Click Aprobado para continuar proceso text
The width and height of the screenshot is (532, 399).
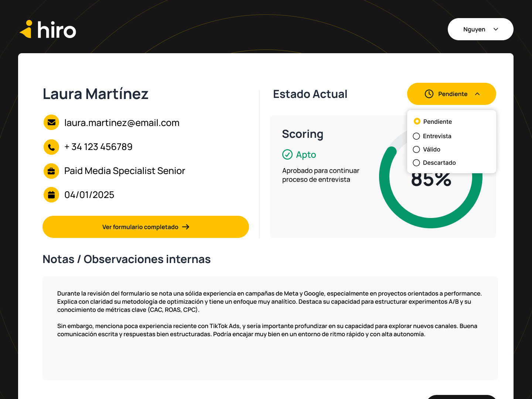321,175
